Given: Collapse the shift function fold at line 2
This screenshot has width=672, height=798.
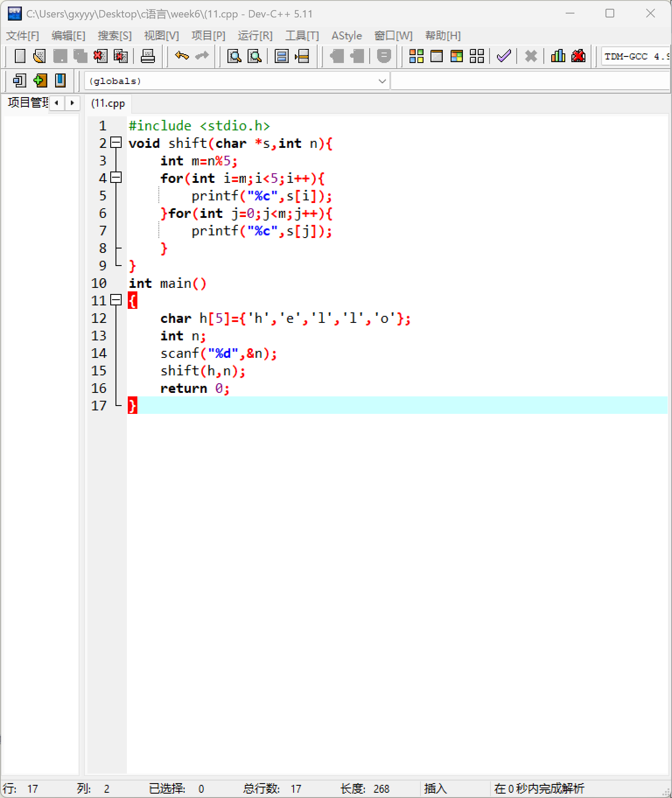Looking at the screenshot, I should pyautogui.click(x=116, y=142).
